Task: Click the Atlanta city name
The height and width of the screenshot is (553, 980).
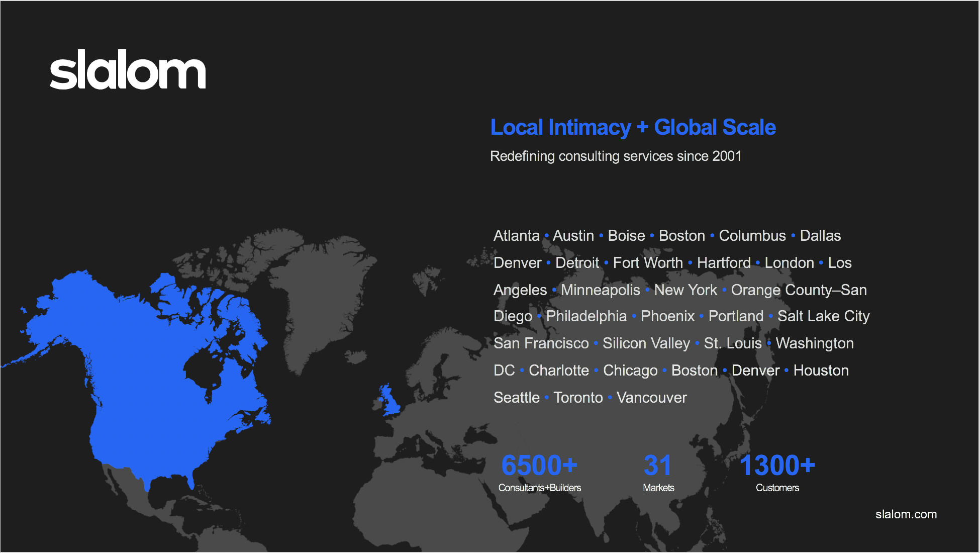Action: 516,236
